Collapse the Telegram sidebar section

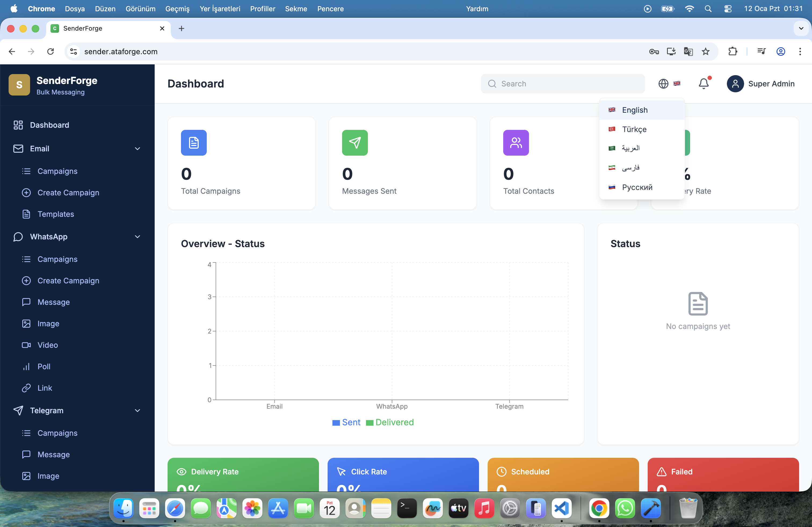click(137, 411)
